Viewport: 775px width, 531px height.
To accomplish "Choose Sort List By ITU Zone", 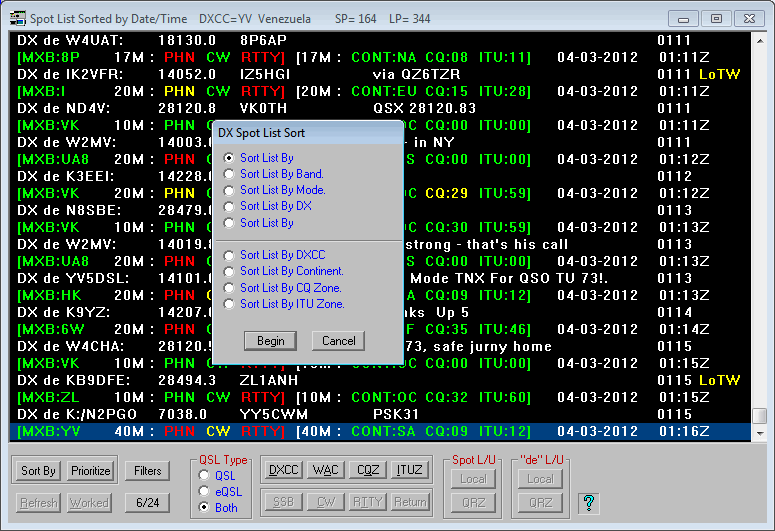I will (230, 303).
